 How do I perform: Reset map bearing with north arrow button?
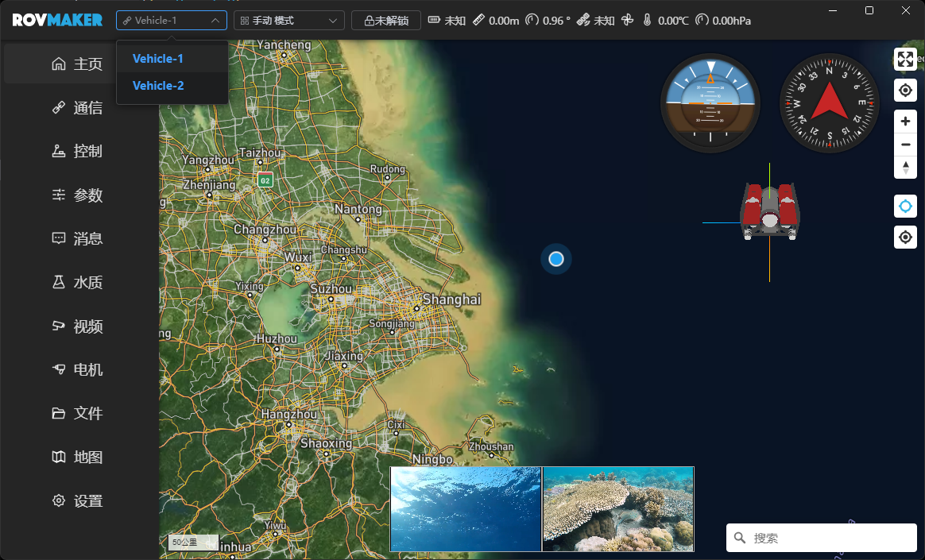[905, 167]
